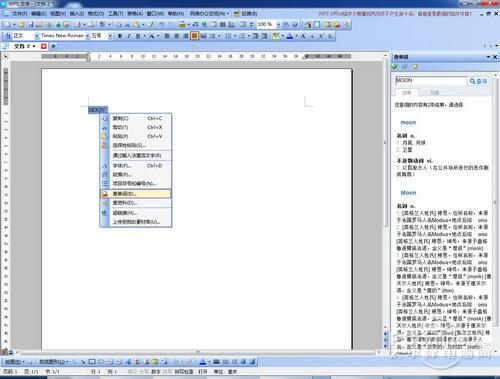
Task: Click the green checkmark icon in the side panel
Action: click(395, 67)
